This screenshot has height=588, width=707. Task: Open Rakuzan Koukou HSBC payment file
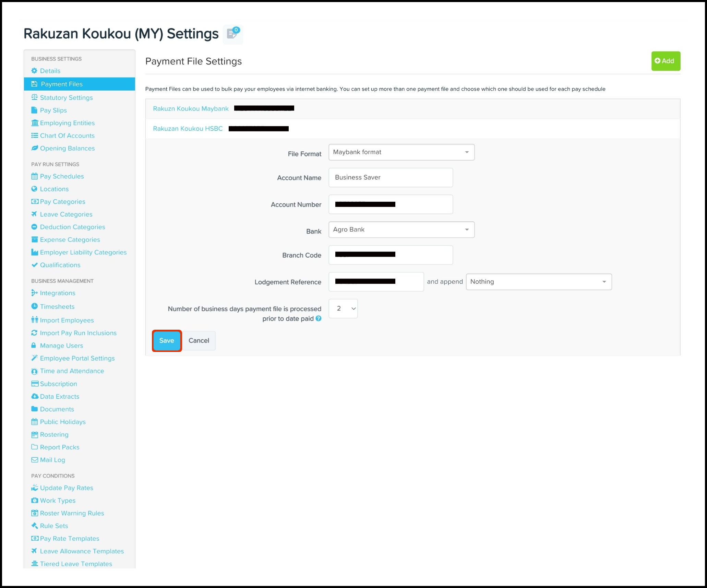188,129
